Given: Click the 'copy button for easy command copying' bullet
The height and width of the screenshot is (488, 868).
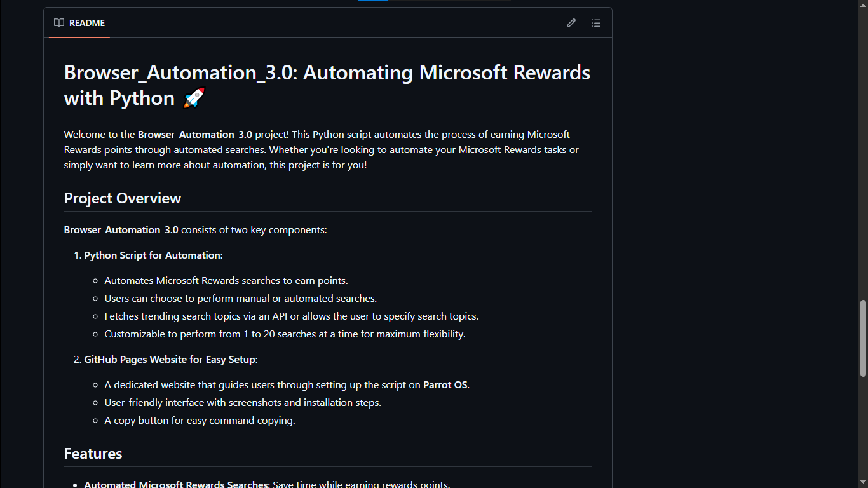Looking at the screenshot, I should point(200,420).
